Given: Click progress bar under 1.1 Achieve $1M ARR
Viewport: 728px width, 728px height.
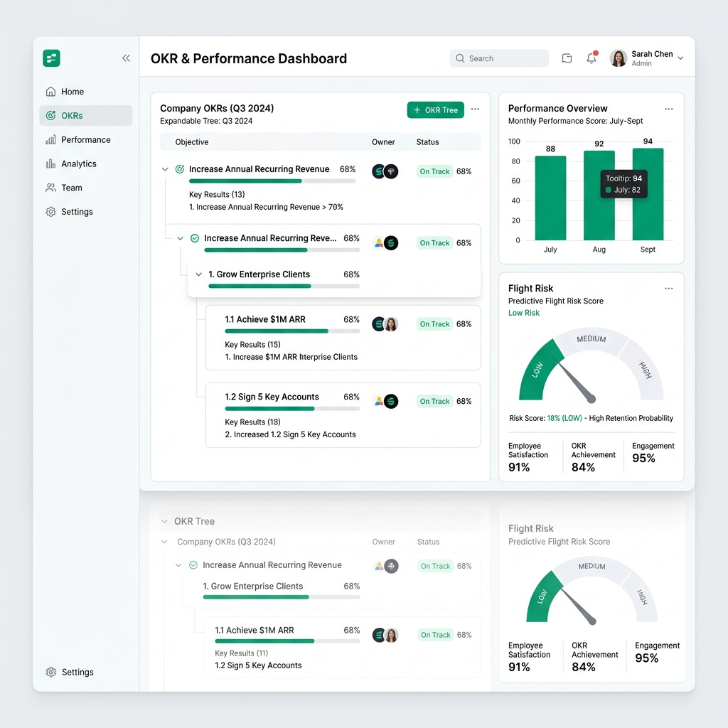Looking at the screenshot, I should click(292, 331).
